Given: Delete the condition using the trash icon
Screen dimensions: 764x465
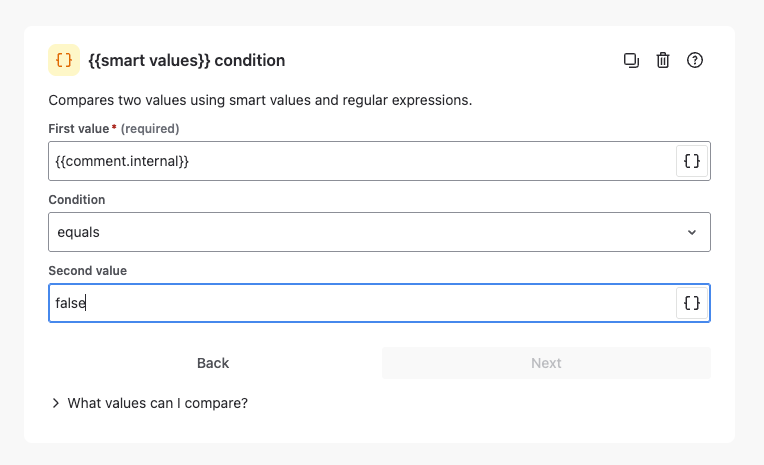Looking at the screenshot, I should pos(663,60).
